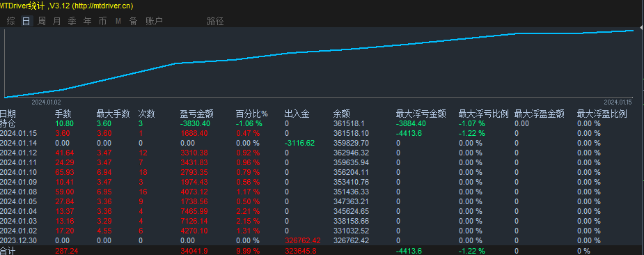Image resolution: width=644 pixels, height=255 pixels.
Task: Switch to the 综 summary tab
Action: (x=11, y=22)
